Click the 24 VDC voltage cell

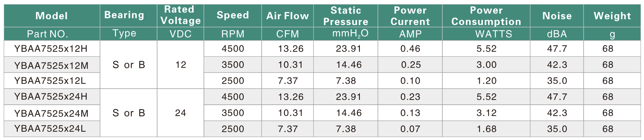181,113
